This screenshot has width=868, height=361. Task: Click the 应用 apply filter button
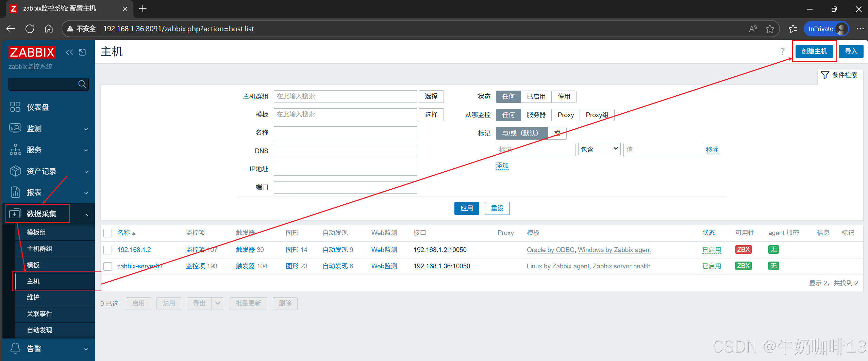467,208
